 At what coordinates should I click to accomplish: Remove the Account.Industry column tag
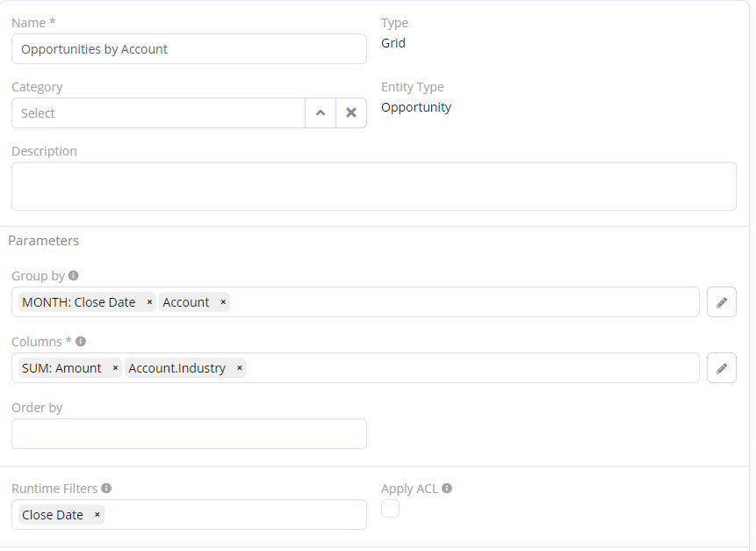coord(239,368)
